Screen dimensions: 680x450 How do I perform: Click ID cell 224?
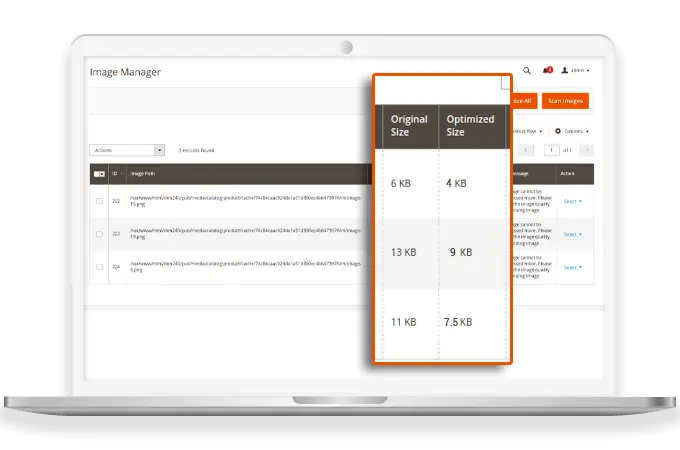116,267
